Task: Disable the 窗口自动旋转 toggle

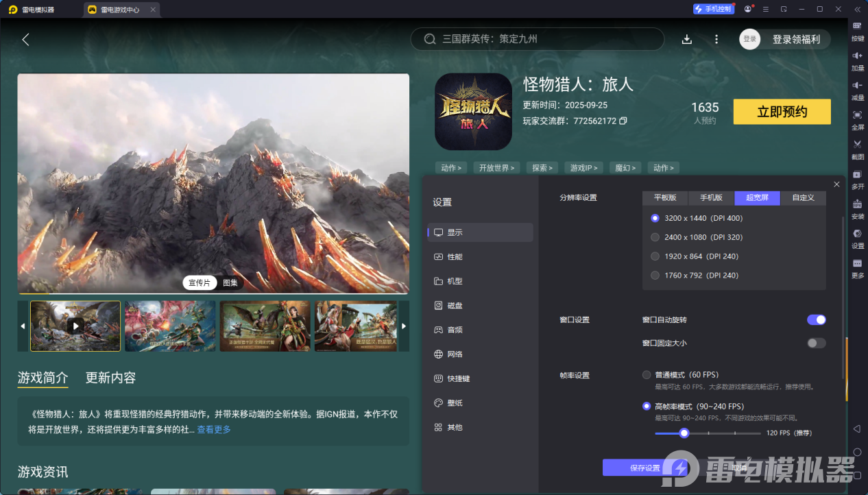Action: coord(816,319)
